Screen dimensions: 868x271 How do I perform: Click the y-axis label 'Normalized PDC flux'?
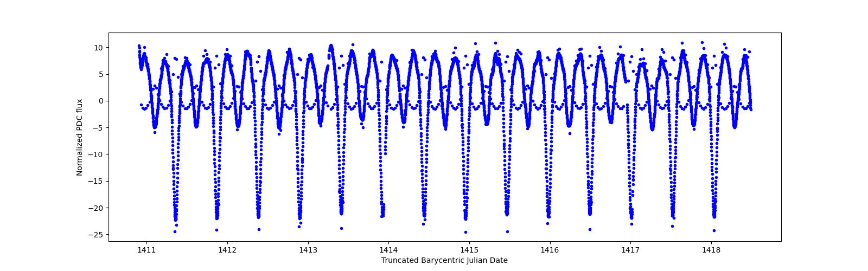click(x=79, y=137)
